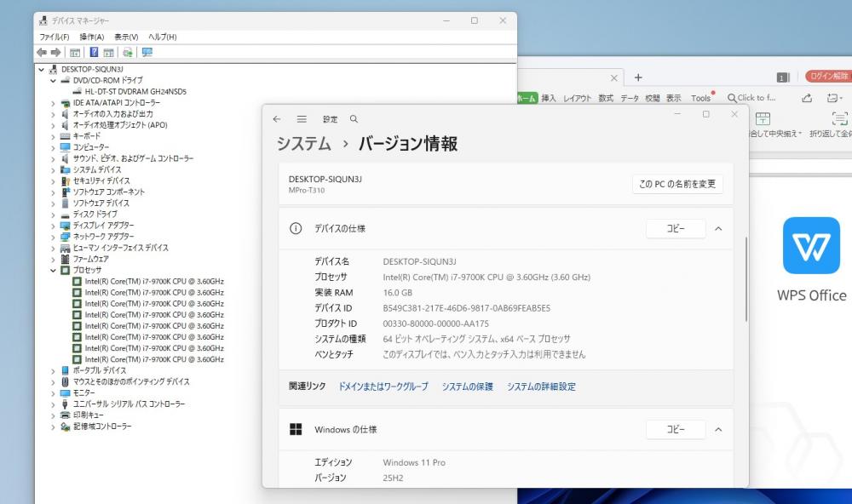
Task: Open the 操作(A) menu
Action: (92, 37)
